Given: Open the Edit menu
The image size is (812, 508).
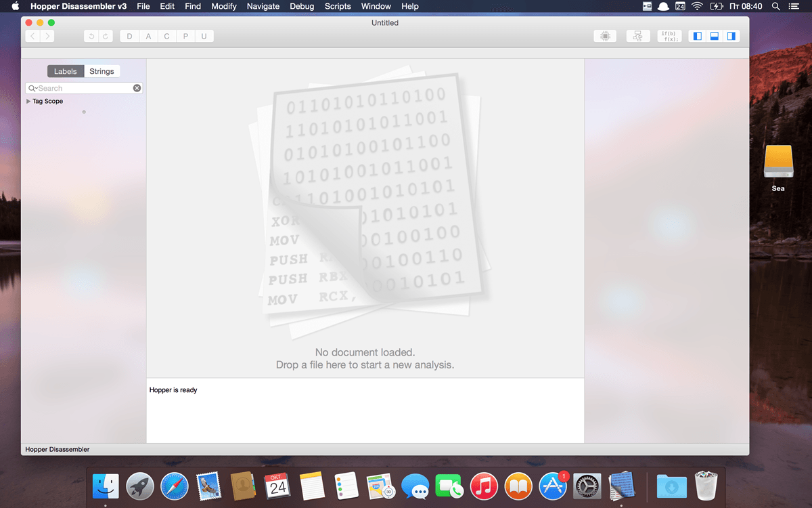Looking at the screenshot, I should point(167,6).
